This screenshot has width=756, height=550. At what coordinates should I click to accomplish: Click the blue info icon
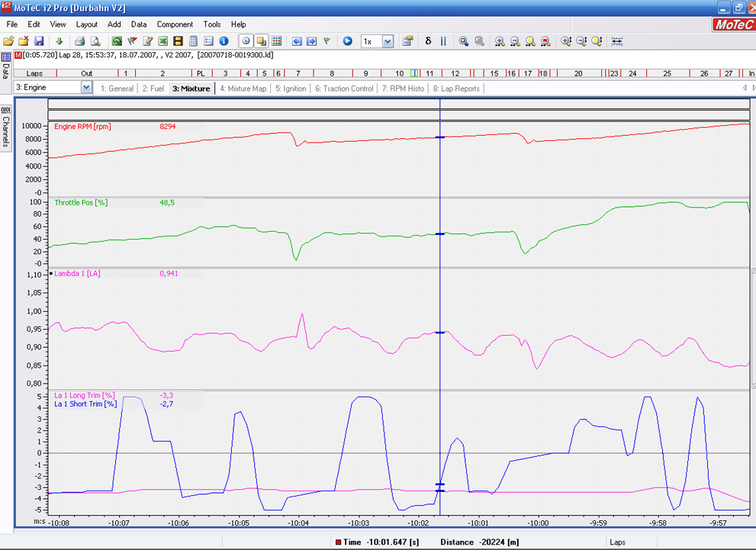224,41
